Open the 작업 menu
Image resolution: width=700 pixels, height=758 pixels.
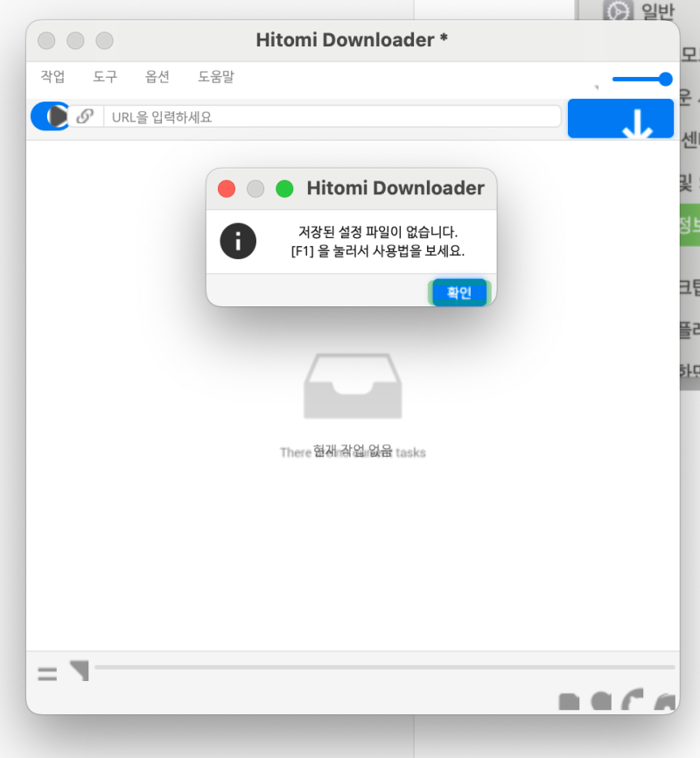(52, 76)
